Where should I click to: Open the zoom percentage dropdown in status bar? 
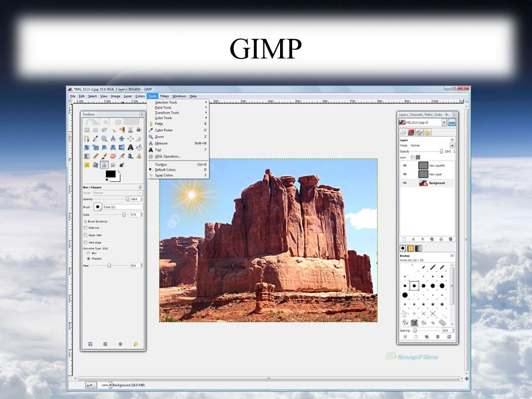click(110, 385)
